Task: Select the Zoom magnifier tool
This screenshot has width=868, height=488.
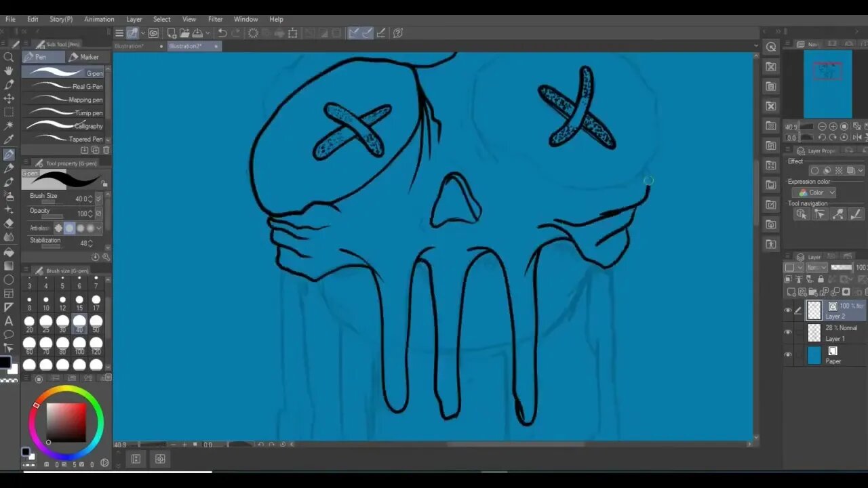Action: pos(9,58)
